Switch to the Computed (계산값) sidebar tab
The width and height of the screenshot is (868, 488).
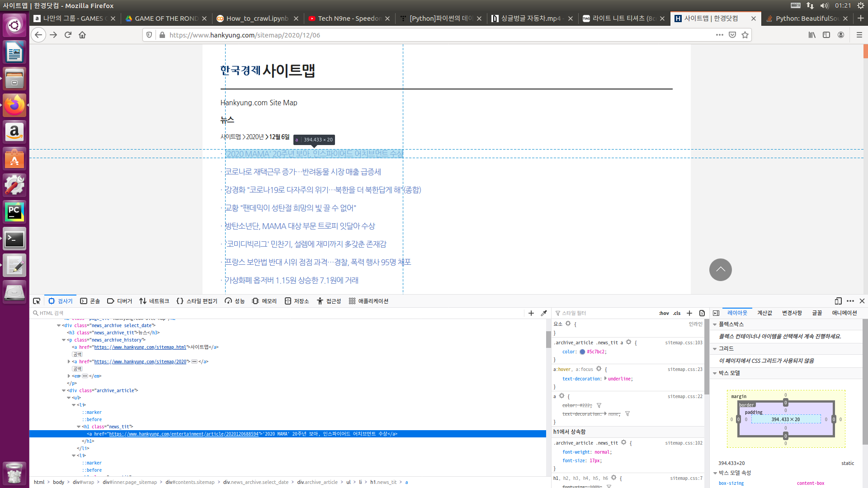pyautogui.click(x=765, y=313)
